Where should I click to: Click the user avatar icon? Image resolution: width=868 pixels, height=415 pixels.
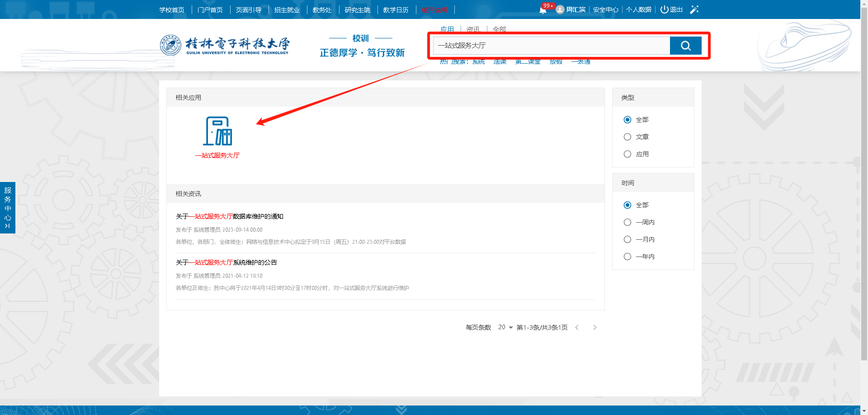[x=560, y=9]
